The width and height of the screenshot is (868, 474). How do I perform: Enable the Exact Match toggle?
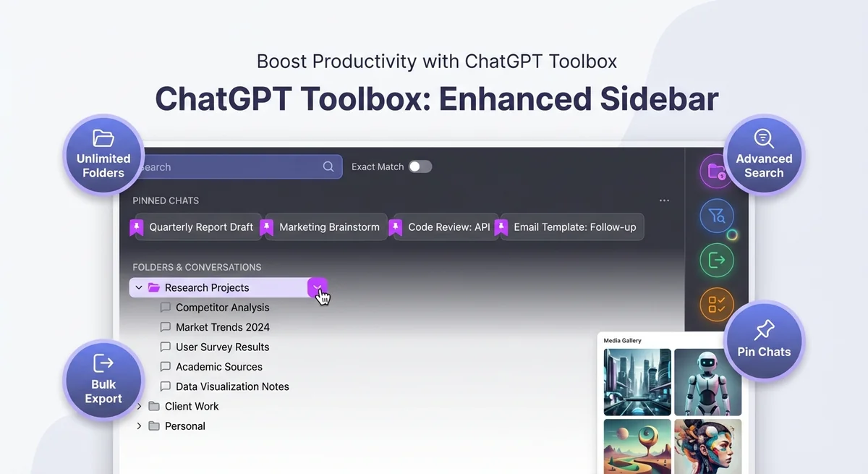point(420,166)
